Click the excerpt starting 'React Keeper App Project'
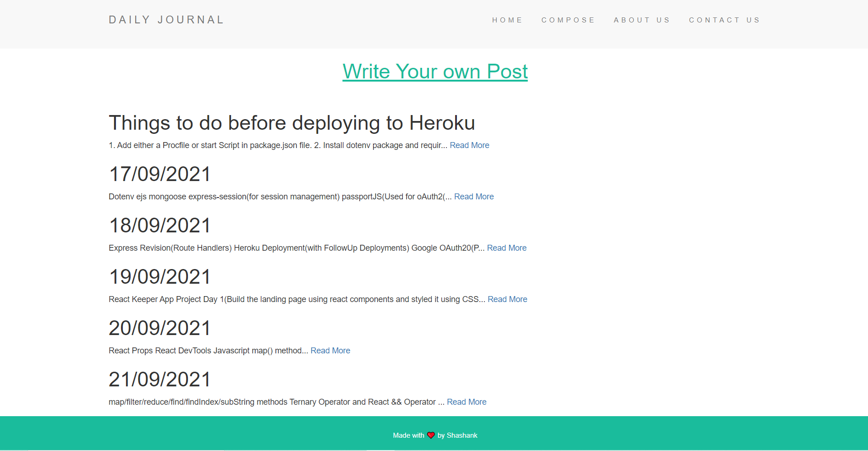868x451 pixels. tap(297, 299)
